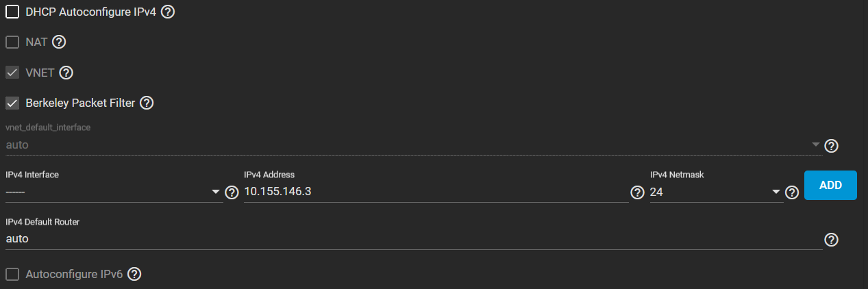Viewport: 868px width, 289px height.
Task: Open Berkeley Packet Filter help icon
Action: [147, 103]
